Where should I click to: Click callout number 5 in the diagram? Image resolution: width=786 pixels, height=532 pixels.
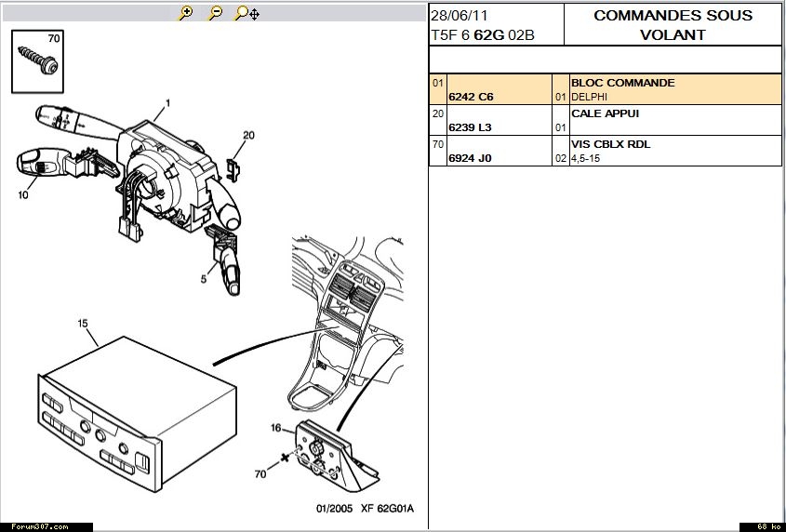click(x=202, y=277)
